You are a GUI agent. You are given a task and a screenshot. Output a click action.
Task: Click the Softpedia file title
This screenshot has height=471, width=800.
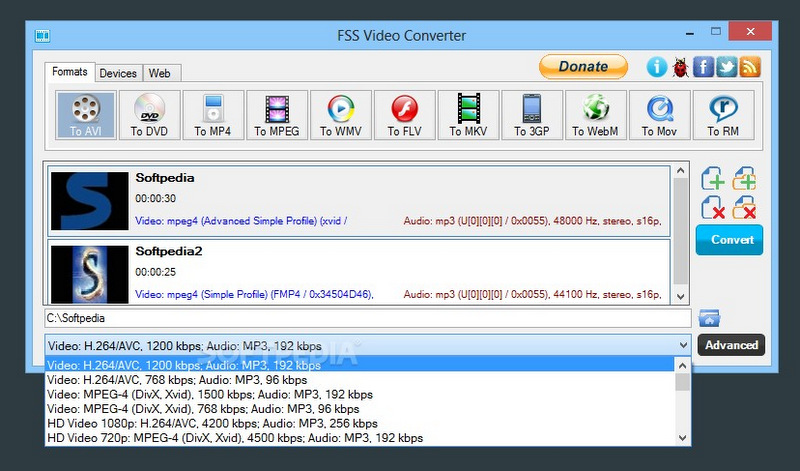pyautogui.click(x=165, y=178)
